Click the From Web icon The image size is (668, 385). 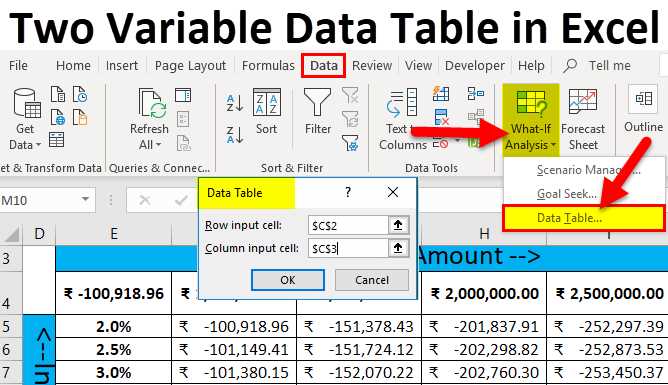pos(58,117)
